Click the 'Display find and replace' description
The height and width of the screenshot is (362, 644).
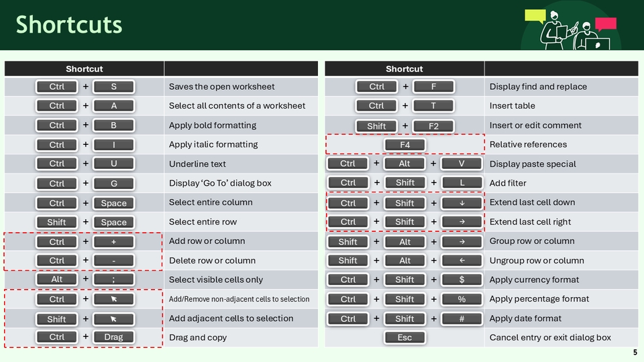538,86
